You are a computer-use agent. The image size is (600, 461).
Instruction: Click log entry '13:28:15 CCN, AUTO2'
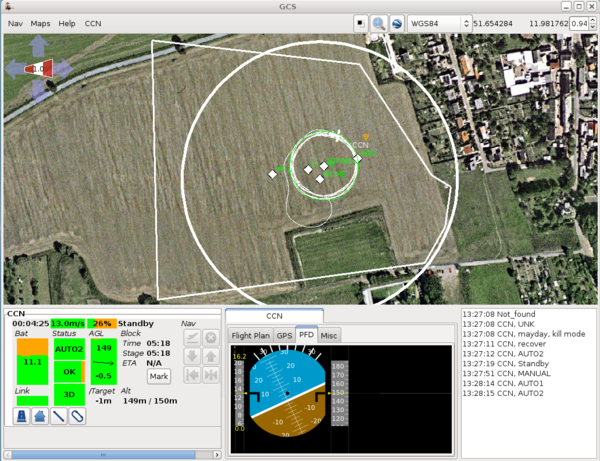click(503, 393)
